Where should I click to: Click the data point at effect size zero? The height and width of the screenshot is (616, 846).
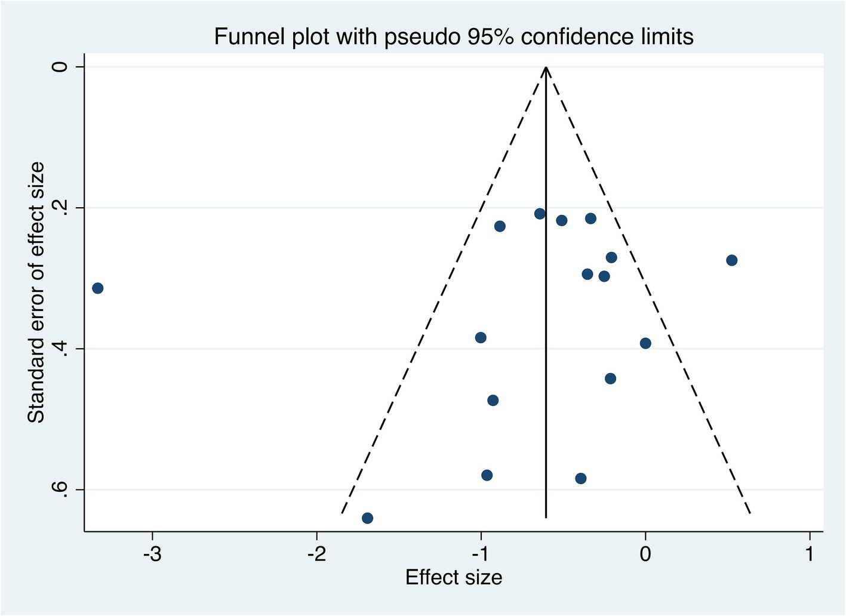tap(645, 343)
